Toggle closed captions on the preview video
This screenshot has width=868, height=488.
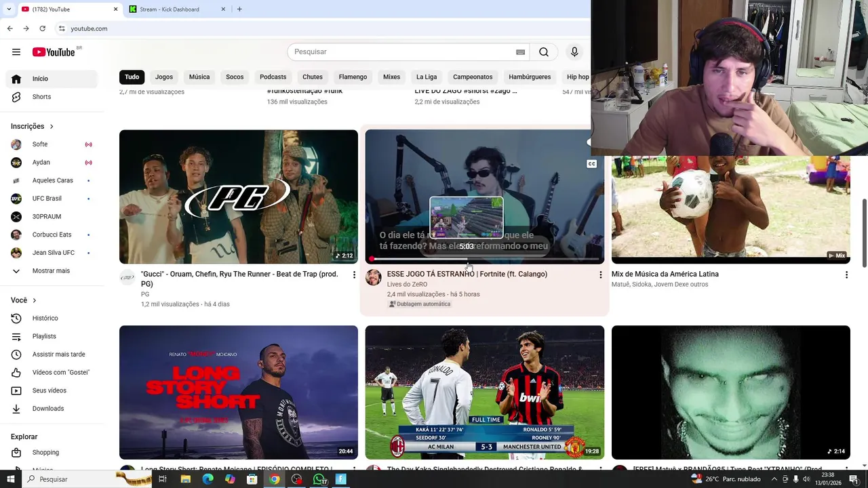pyautogui.click(x=591, y=164)
